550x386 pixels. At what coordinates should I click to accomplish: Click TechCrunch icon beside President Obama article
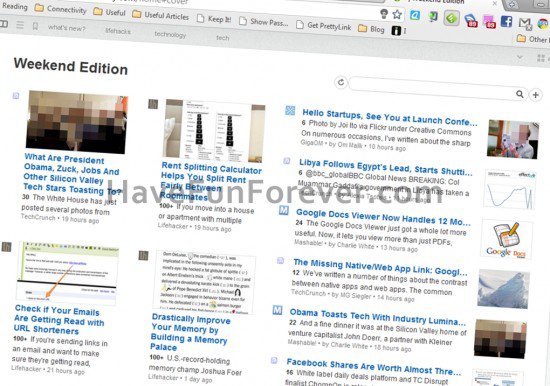[x=16, y=95]
